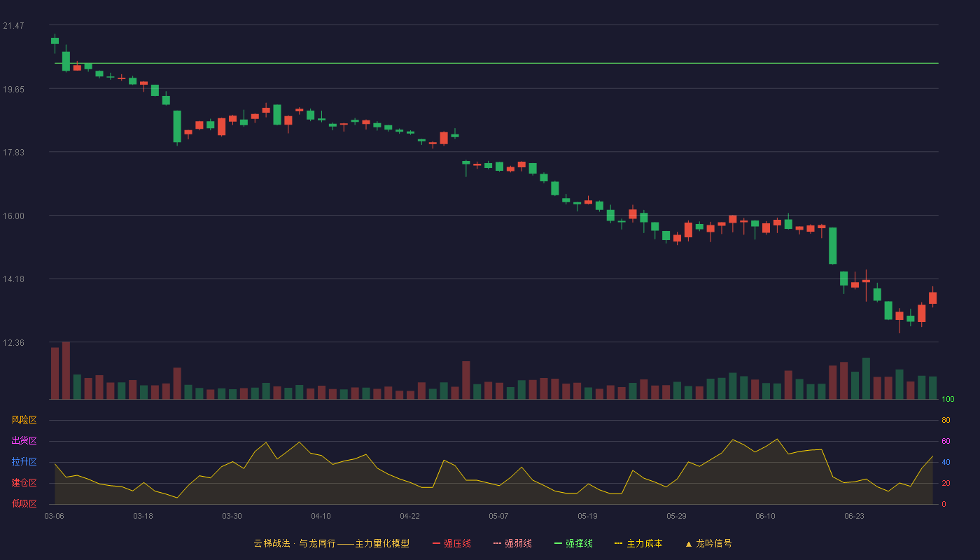Click the 05-07 date label

coord(498,516)
